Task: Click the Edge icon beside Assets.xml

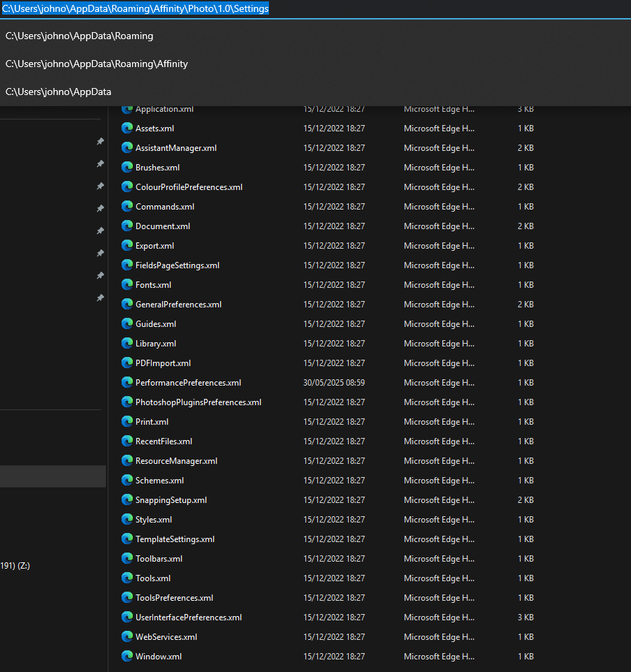Action: pos(127,128)
